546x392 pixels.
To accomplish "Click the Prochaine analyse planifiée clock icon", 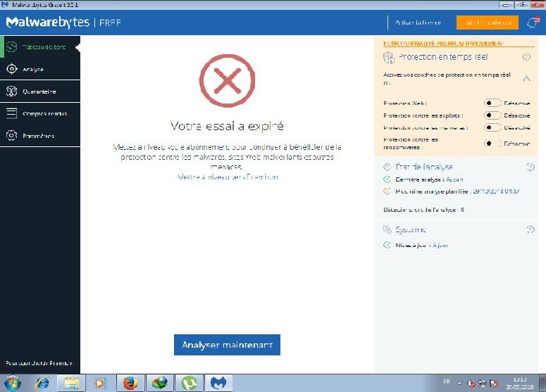I will click(387, 191).
